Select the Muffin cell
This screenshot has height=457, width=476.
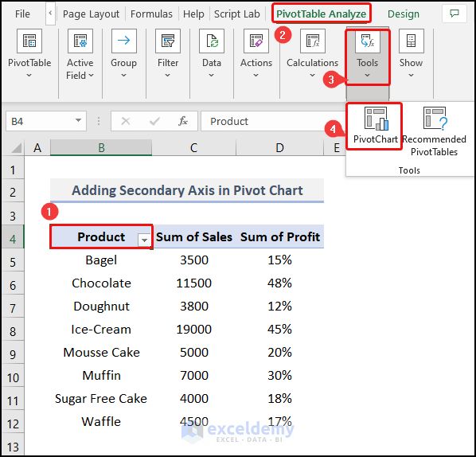(x=101, y=375)
